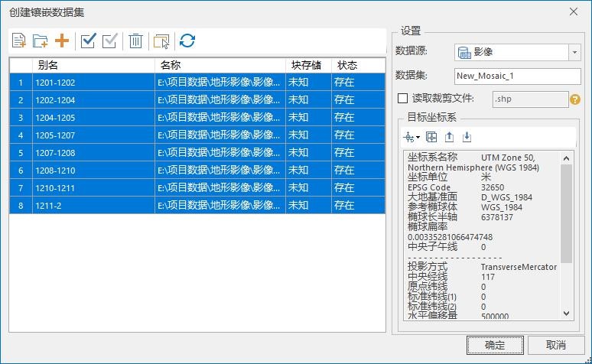Click the export coordinate system down-arrow icon
Image resolution: width=592 pixels, height=364 pixels.
pos(467,138)
